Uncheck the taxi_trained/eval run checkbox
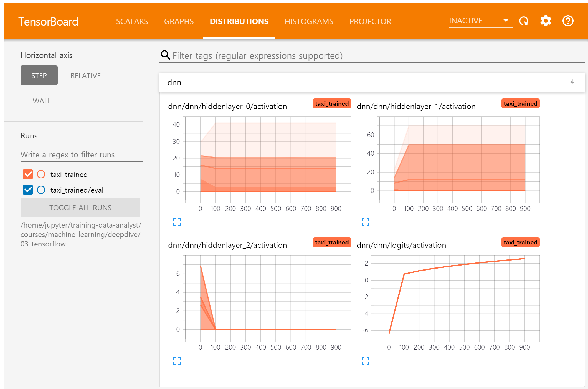The image size is (588, 389). coord(28,190)
